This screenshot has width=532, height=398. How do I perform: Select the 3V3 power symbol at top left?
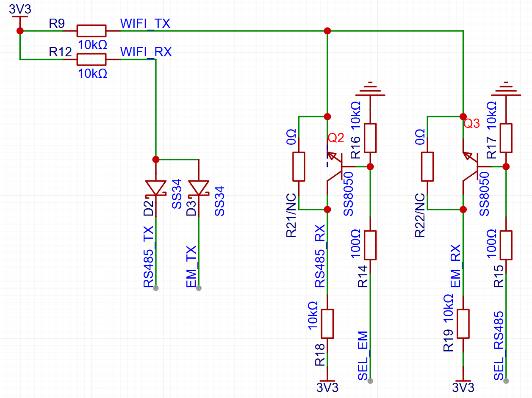19,13
